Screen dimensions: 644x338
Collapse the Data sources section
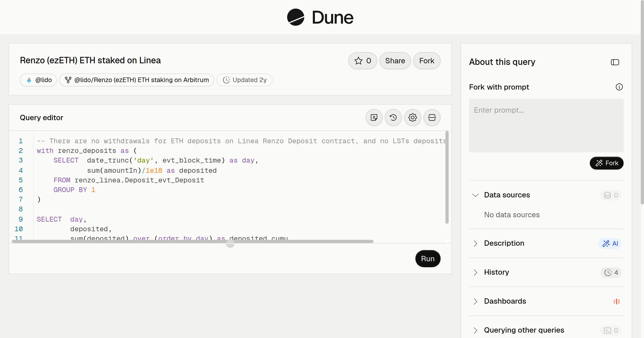[x=475, y=195]
